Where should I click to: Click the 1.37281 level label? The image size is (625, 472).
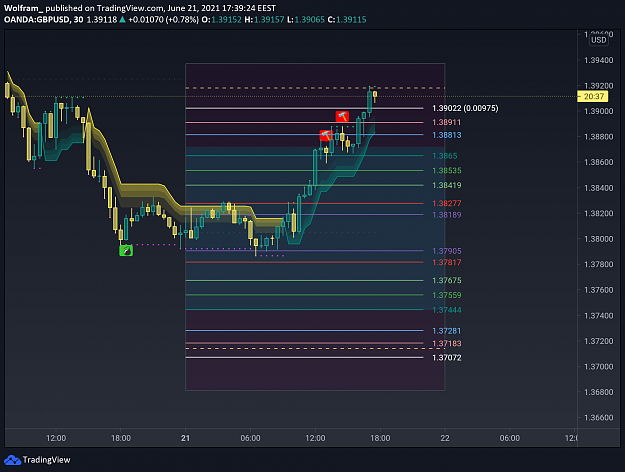(446, 331)
